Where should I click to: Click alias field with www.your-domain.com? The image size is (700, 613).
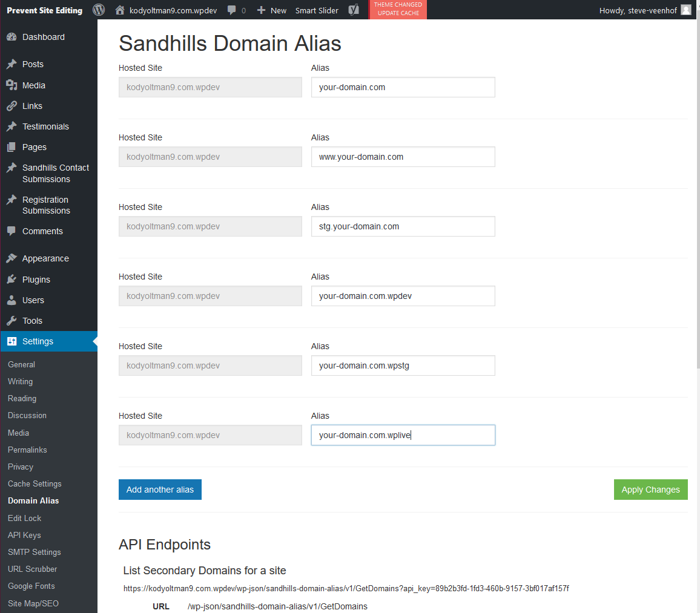403,157
